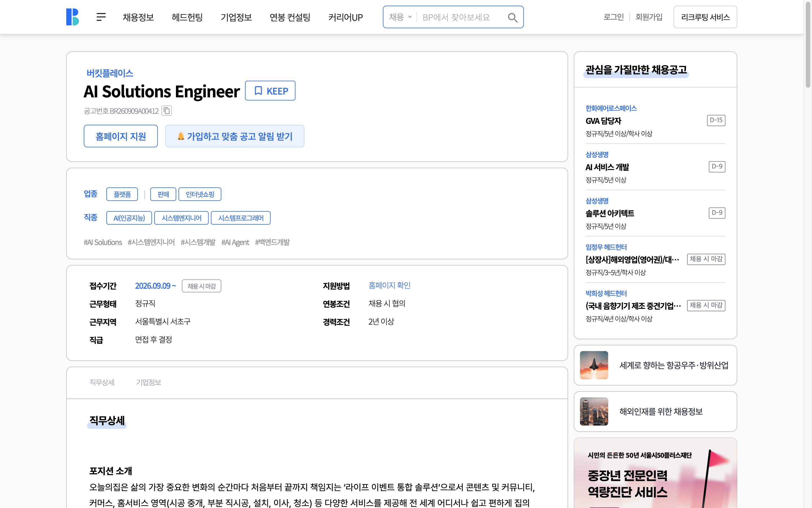Click the 홈페이지 지원 apply button
This screenshot has height=508, width=812.
click(121, 136)
